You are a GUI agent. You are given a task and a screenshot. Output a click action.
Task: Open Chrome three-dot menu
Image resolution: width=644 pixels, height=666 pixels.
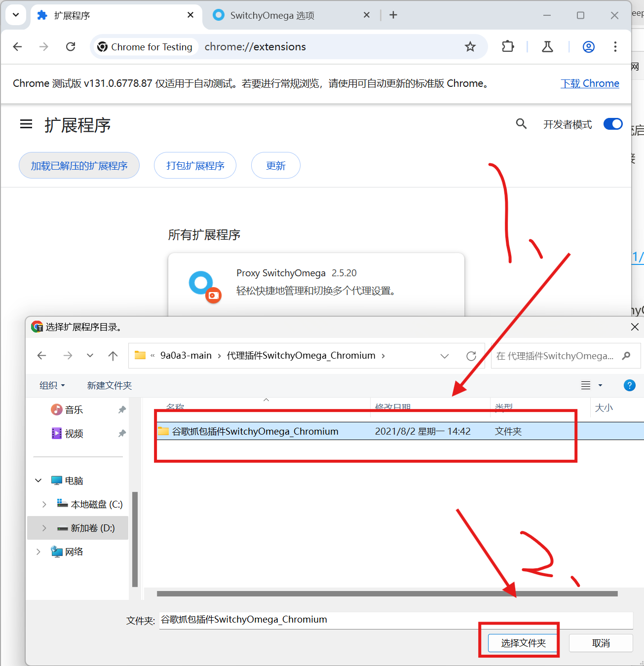[x=615, y=47]
